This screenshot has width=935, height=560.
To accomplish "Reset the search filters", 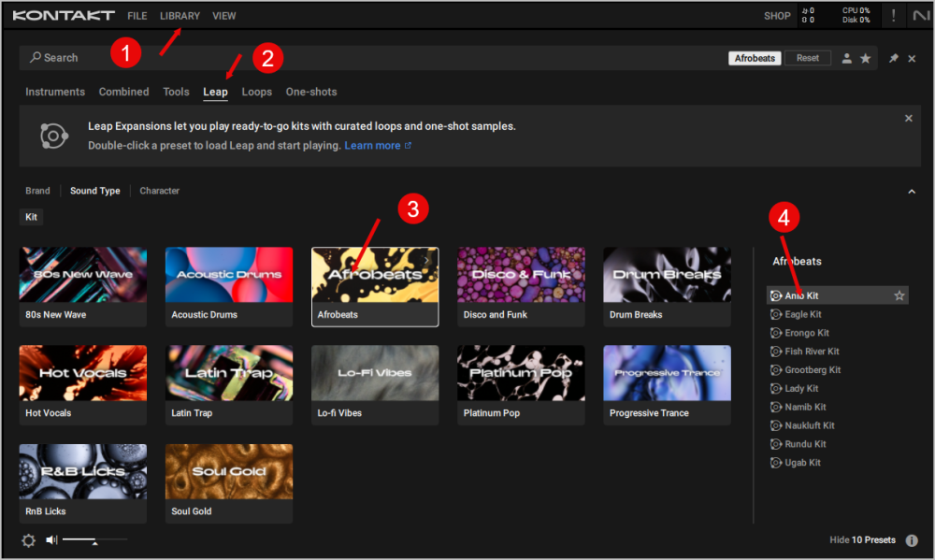I will click(x=808, y=58).
